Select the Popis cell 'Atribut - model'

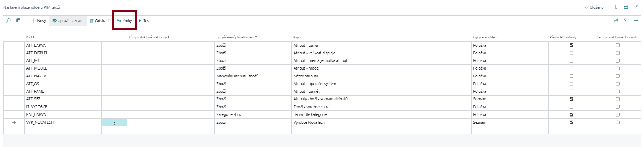coord(307,68)
